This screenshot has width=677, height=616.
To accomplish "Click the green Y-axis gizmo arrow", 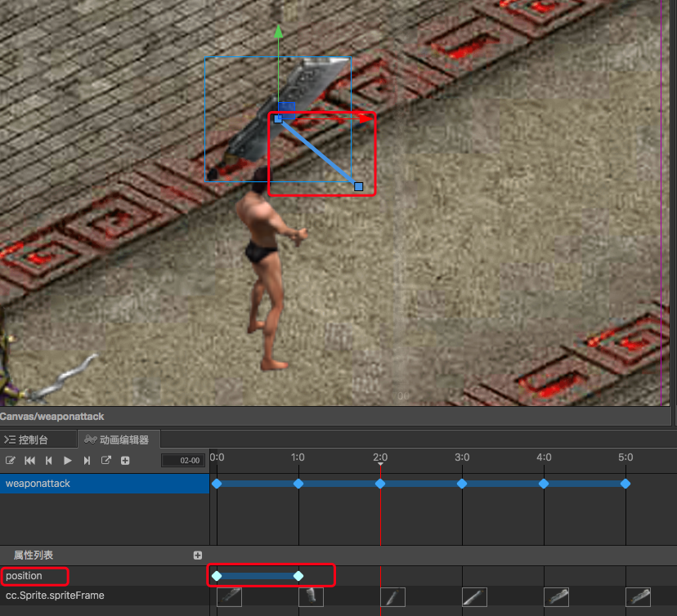I will tap(279, 31).
